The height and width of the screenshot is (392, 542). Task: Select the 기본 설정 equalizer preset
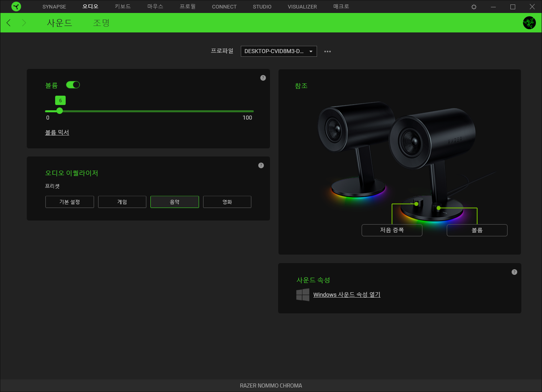click(x=70, y=202)
